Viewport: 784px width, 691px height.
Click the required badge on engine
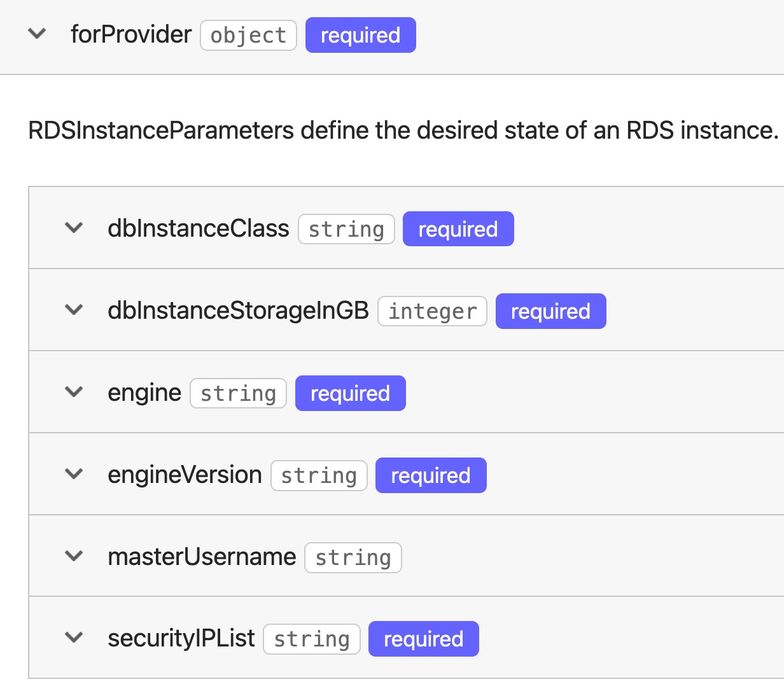350,393
